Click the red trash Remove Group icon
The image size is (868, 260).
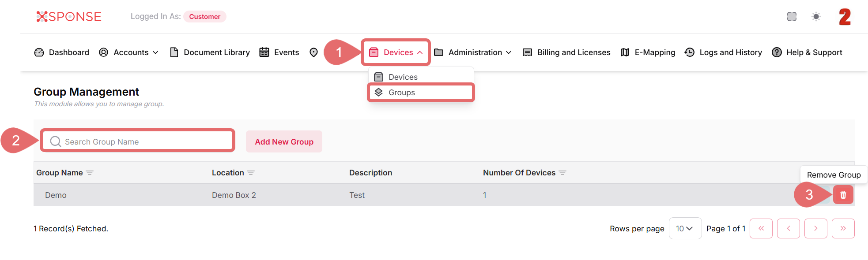pyautogui.click(x=843, y=195)
